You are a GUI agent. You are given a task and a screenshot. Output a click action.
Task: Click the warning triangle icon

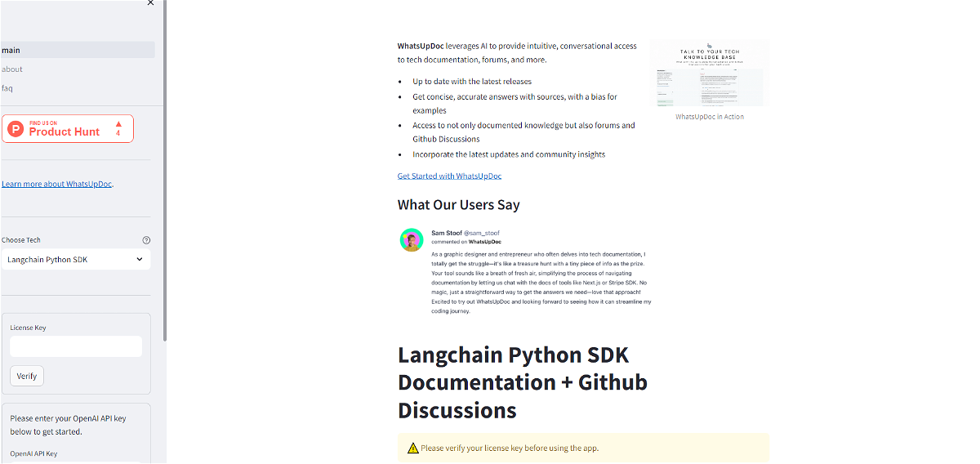[413, 448]
